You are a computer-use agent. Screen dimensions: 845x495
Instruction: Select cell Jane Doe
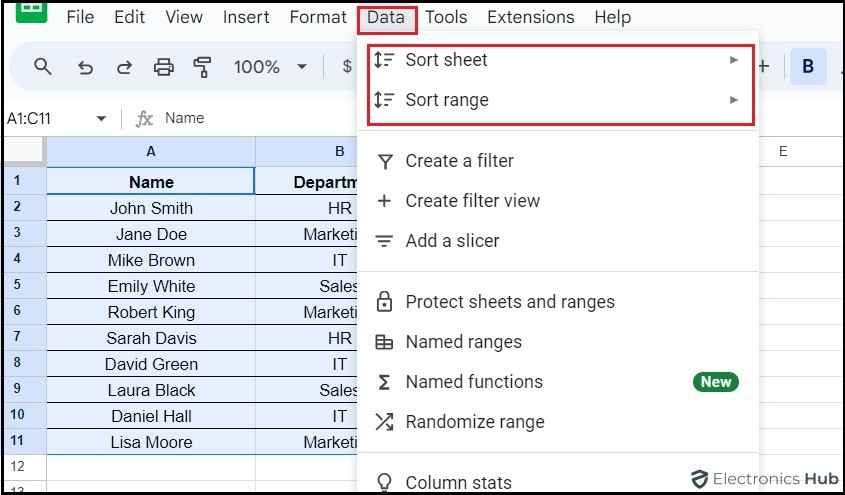tap(151, 234)
